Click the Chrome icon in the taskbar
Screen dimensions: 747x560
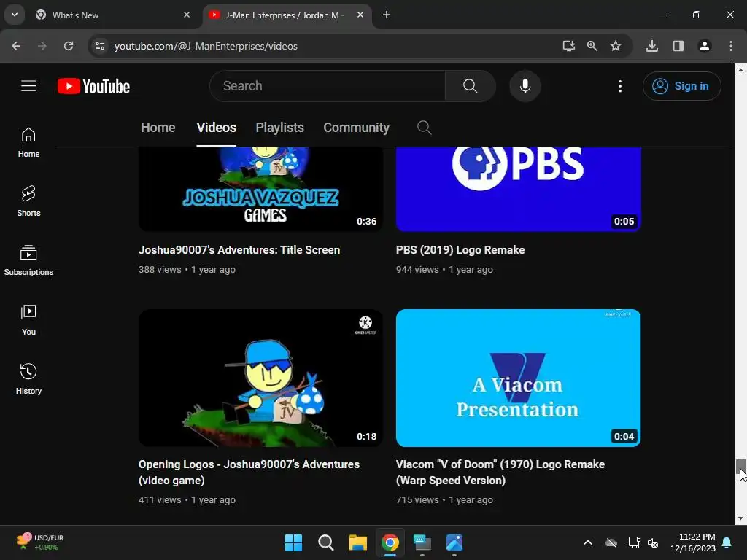pyautogui.click(x=390, y=542)
